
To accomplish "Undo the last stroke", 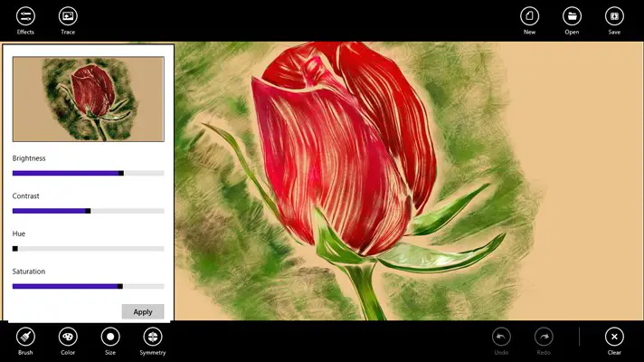I will 501,337.
